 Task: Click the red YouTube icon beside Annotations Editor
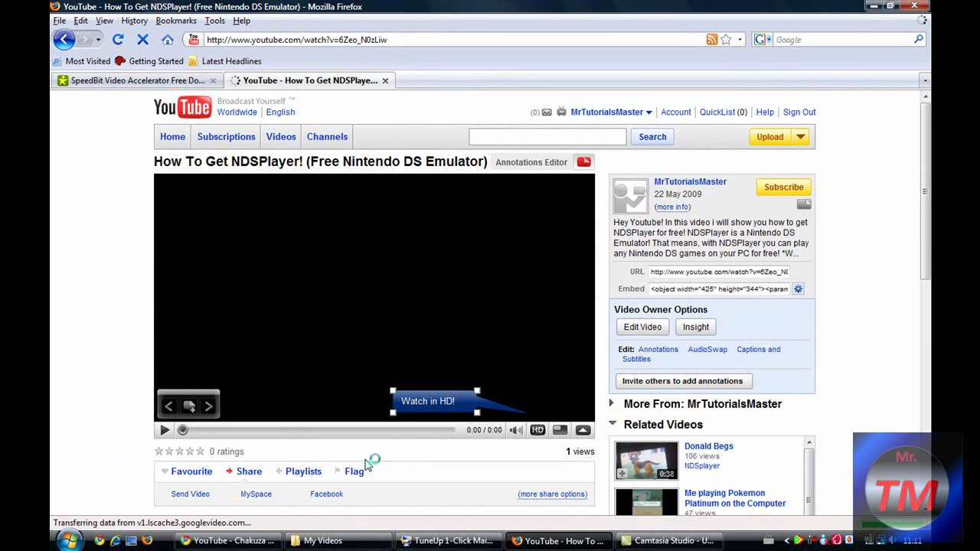pos(584,161)
